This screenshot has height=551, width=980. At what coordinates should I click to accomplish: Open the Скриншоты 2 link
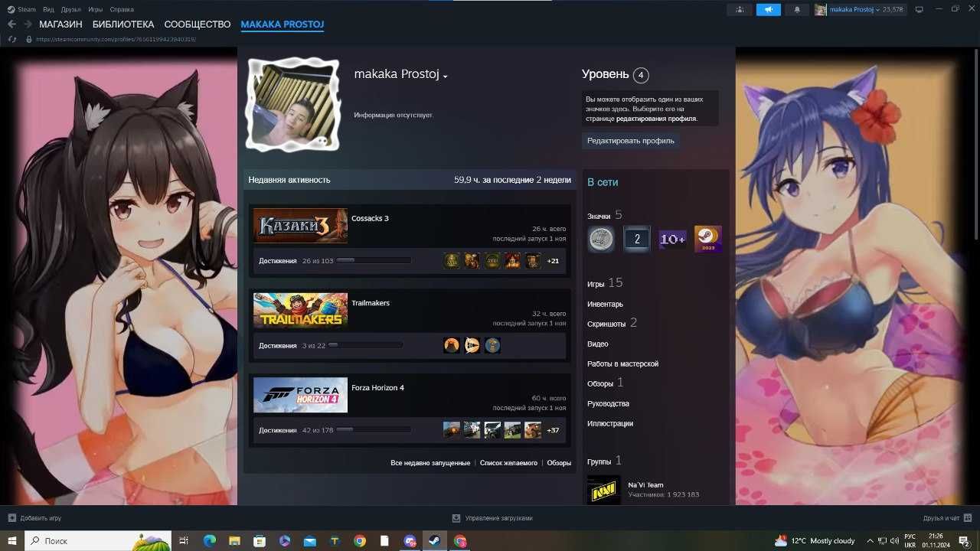[612, 323]
